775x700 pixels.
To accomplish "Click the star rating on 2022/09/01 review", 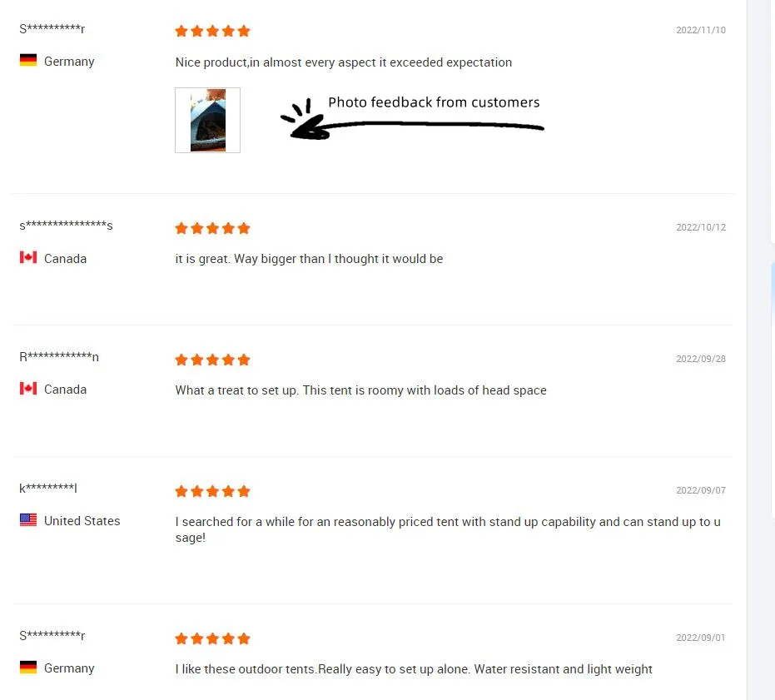I will [x=212, y=638].
